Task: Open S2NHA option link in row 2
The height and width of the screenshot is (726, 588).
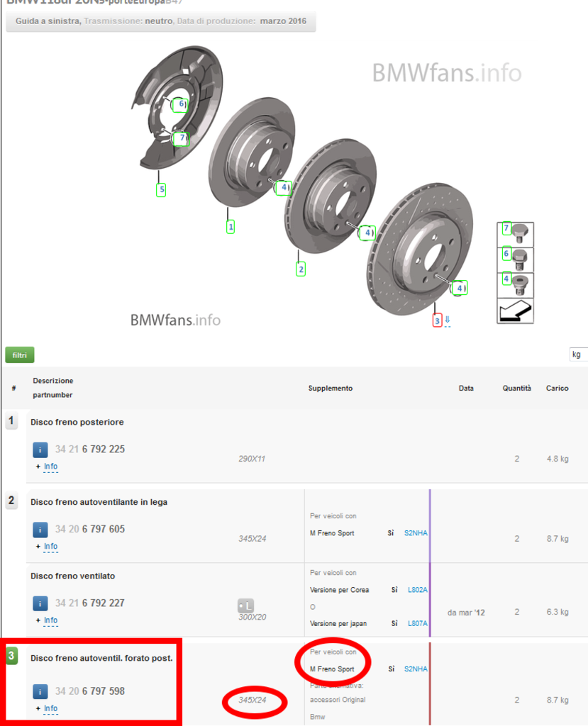Action: coord(416,533)
